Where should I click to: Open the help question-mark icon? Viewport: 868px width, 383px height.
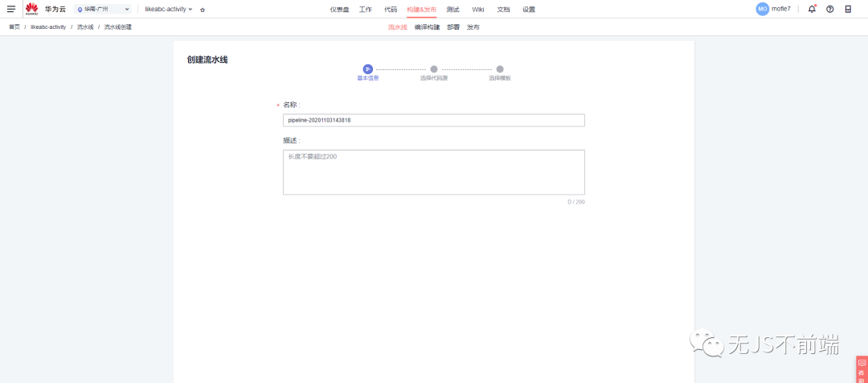point(829,9)
